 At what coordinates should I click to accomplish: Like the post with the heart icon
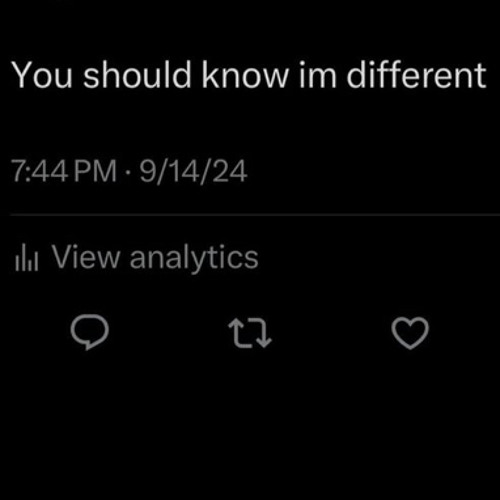pyautogui.click(x=410, y=333)
